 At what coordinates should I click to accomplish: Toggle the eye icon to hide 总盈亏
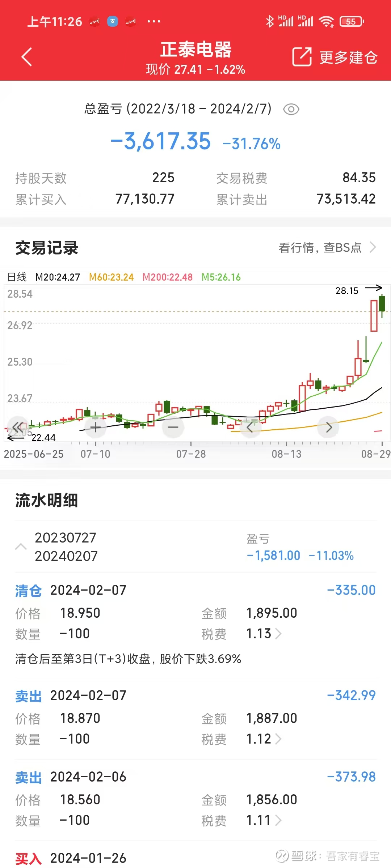tap(291, 109)
